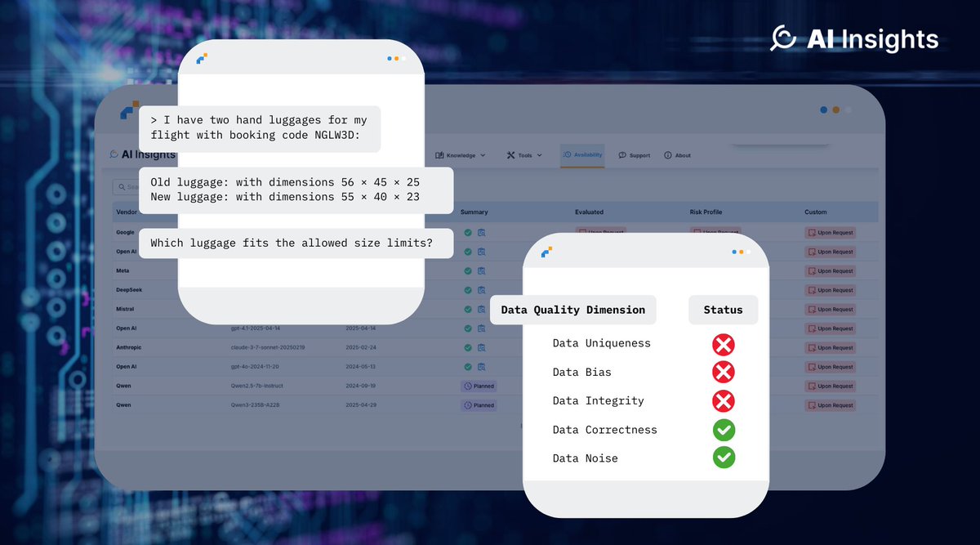
Task: Switch to the Availability tab
Action: (582, 154)
